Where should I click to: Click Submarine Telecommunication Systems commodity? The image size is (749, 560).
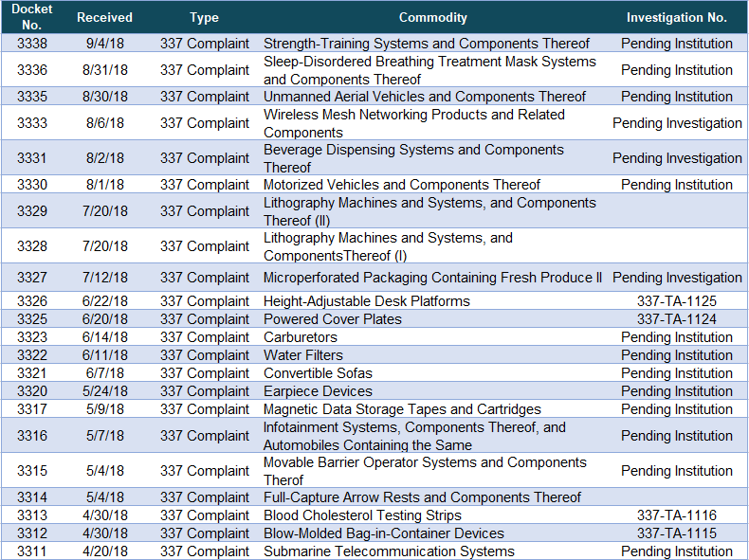[389, 551]
